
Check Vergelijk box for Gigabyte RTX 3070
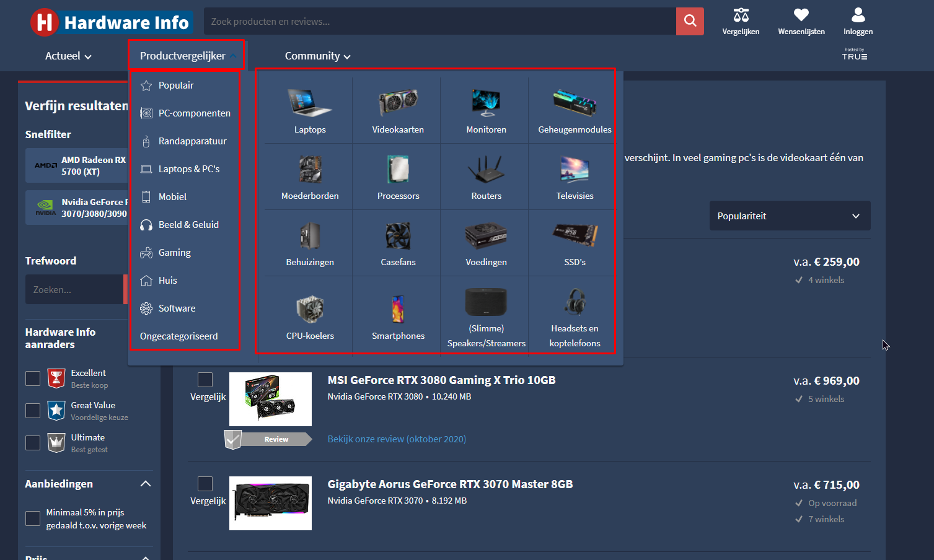[205, 484]
